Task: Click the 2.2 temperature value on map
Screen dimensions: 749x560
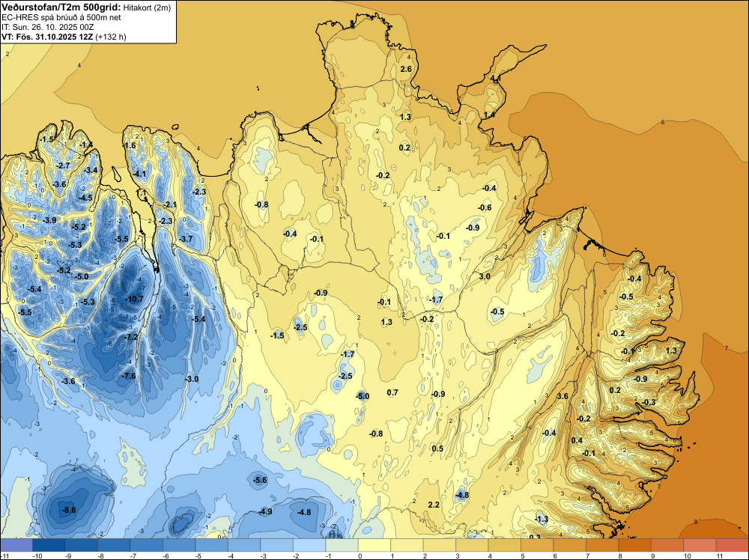Action: tap(434, 505)
